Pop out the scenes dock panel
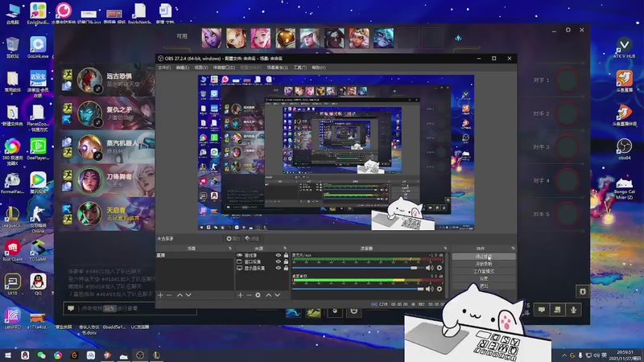 230,249
